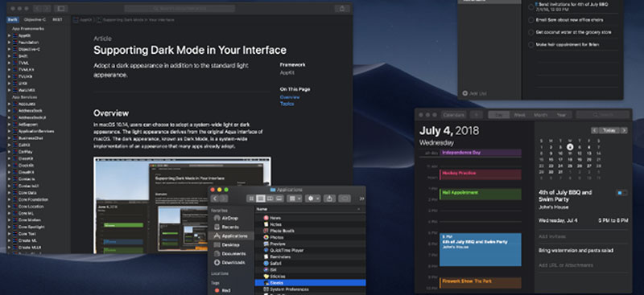This screenshot has width=644, height=295.
Task: Select the Stickies app in Finder
Action: 310,277
